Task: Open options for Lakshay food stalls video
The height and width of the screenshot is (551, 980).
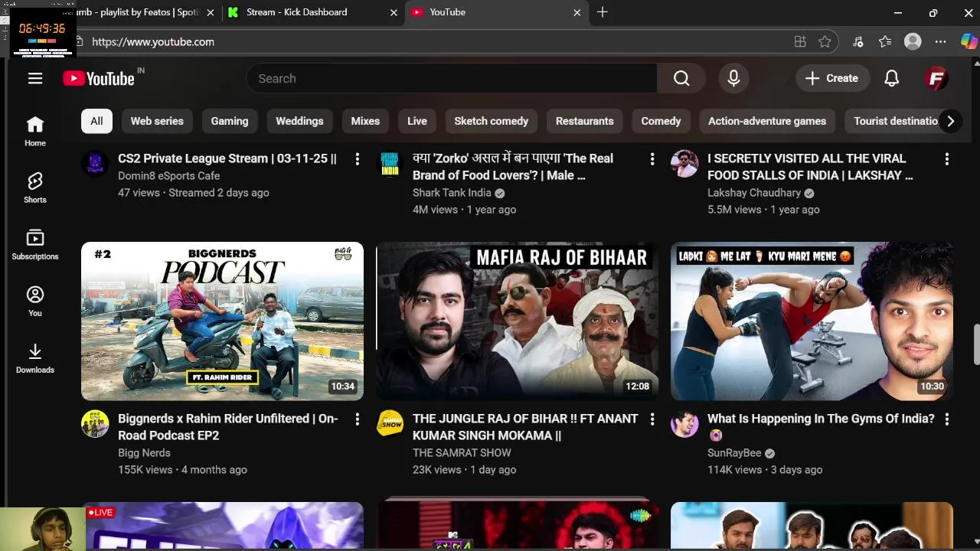Action: [x=946, y=158]
